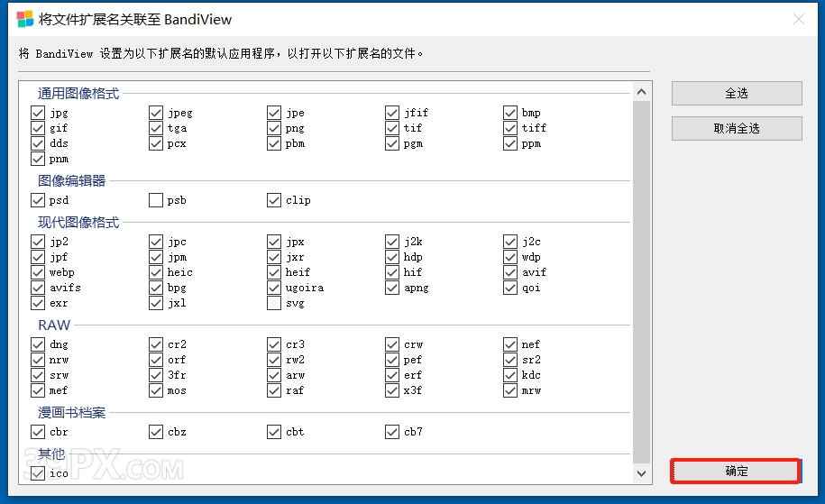Uncheck the bpg checkbox
Image resolution: width=825 pixels, height=504 pixels.
pyautogui.click(x=156, y=288)
